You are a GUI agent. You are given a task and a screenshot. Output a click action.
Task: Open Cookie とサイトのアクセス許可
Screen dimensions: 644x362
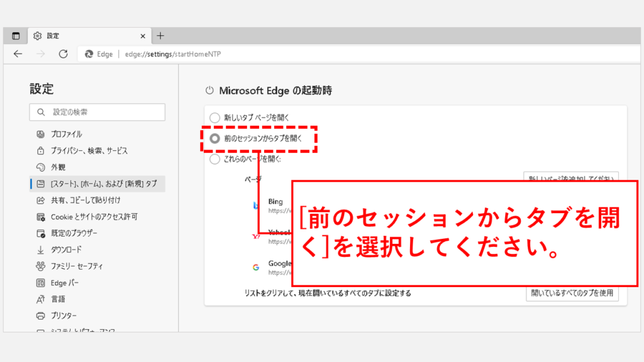(94, 217)
